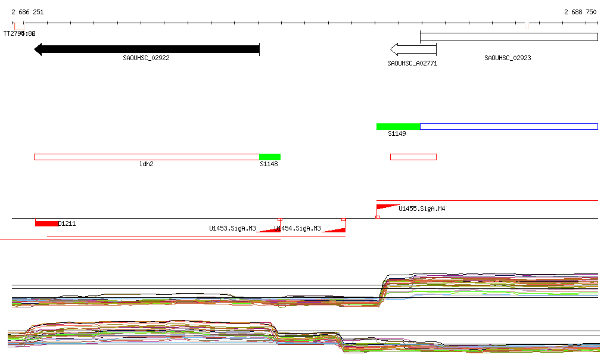Click small red-outlined box under SAOUHSC_A02771
The image size is (610, 364).
(413, 157)
